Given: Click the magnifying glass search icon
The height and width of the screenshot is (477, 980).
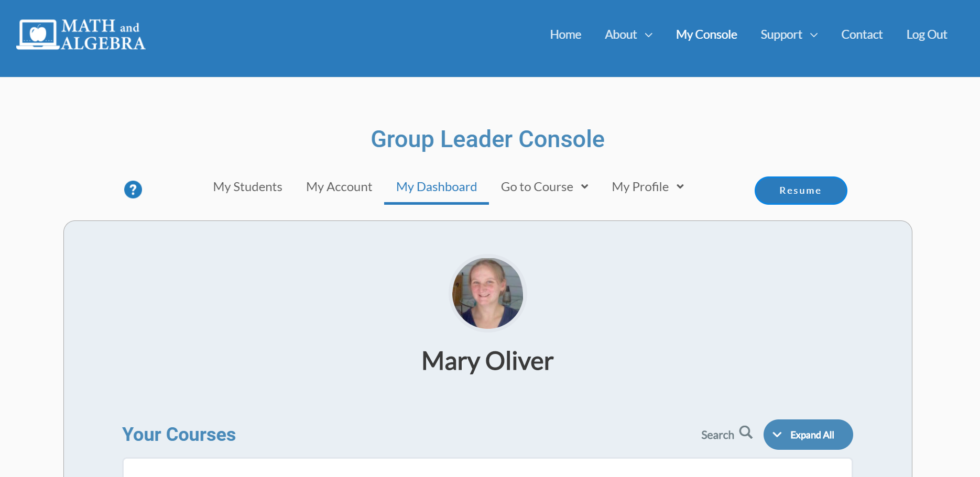Looking at the screenshot, I should coord(746,432).
